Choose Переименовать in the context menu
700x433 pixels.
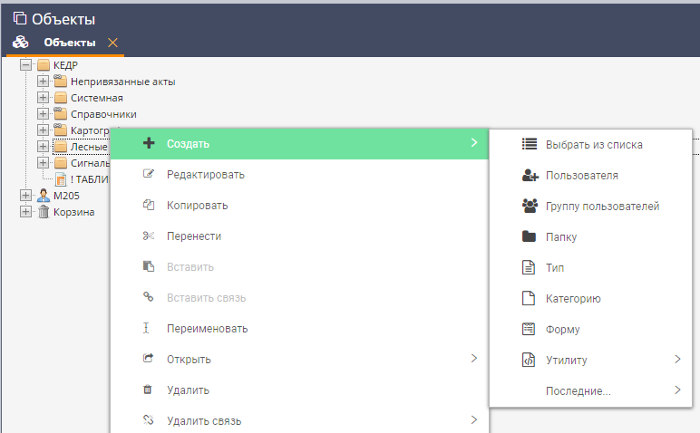pos(207,328)
